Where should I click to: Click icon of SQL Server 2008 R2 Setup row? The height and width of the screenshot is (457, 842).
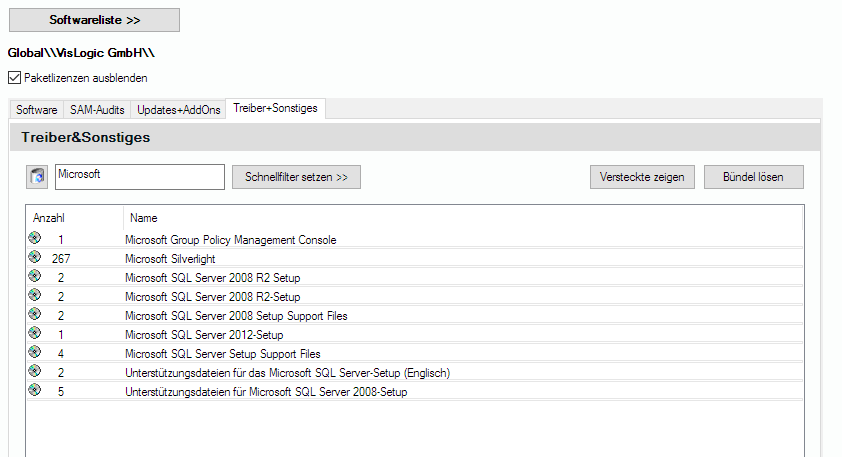[x=35, y=275]
